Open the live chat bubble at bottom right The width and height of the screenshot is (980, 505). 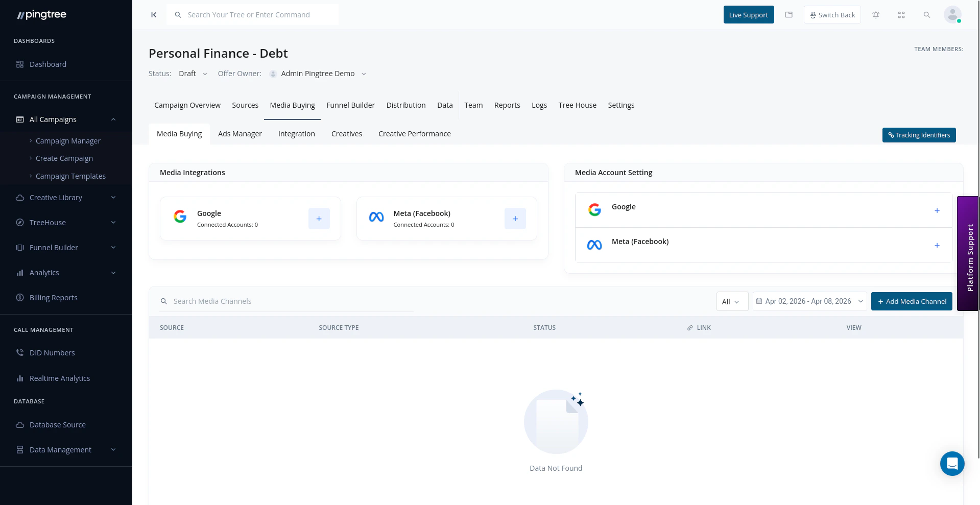coord(952,464)
